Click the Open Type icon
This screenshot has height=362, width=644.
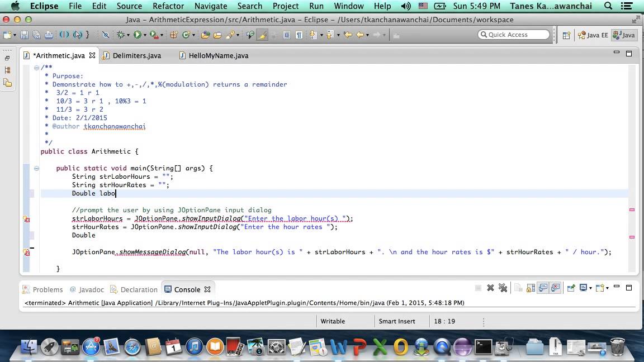coord(205,35)
